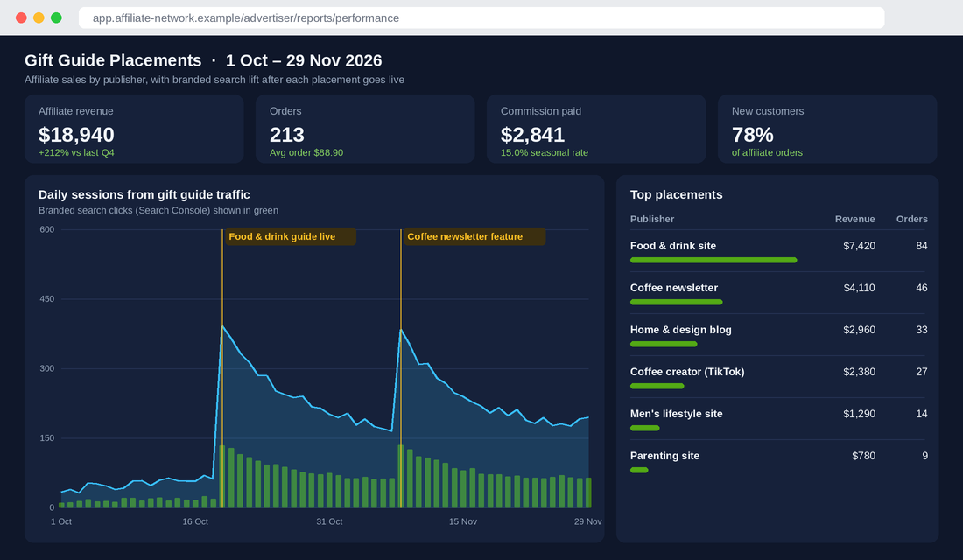The image size is (963, 560).
Task: Click the Coffee newsletter feature marker
Action: coord(474,236)
